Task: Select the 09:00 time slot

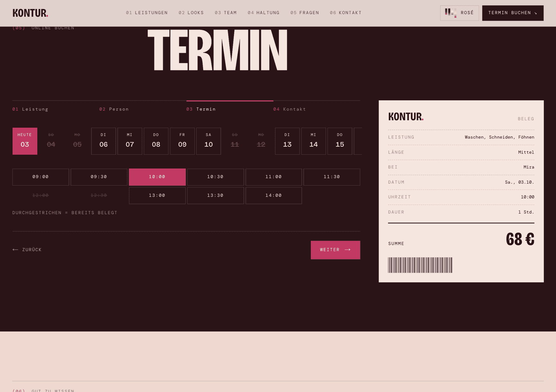Action: coord(41,177)
